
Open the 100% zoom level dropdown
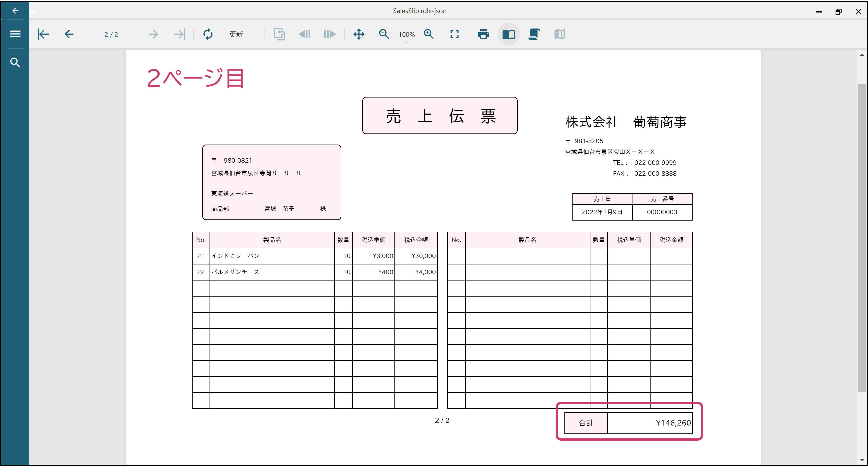coord(406,35)
